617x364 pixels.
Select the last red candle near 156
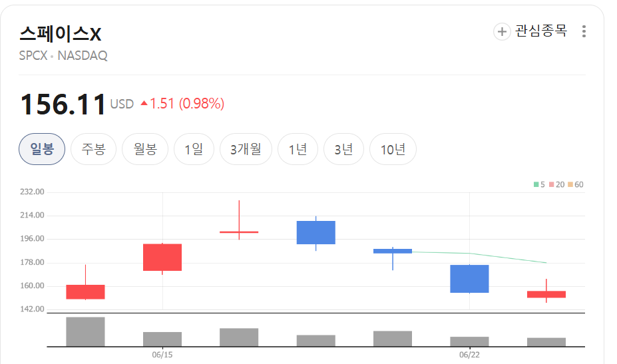tap(546, 294)
